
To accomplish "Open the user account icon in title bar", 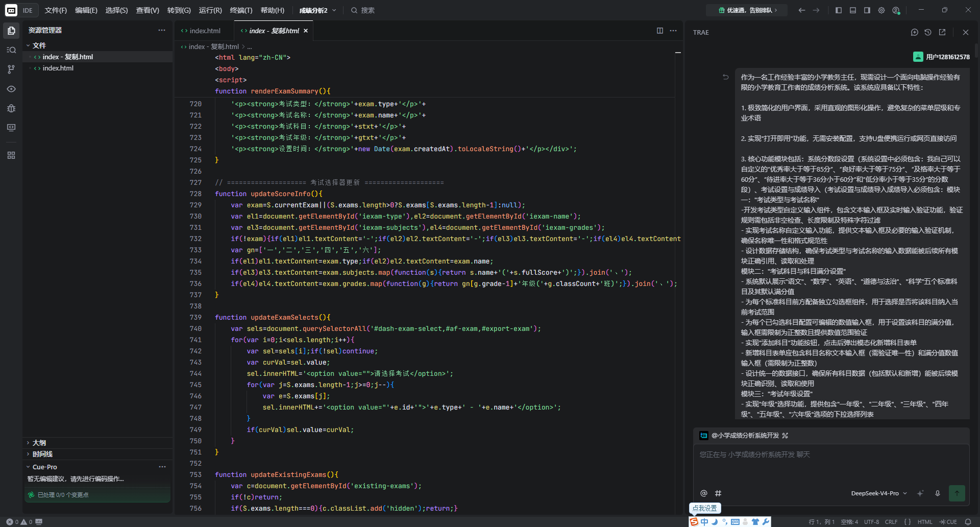I will tap(896, 10).
